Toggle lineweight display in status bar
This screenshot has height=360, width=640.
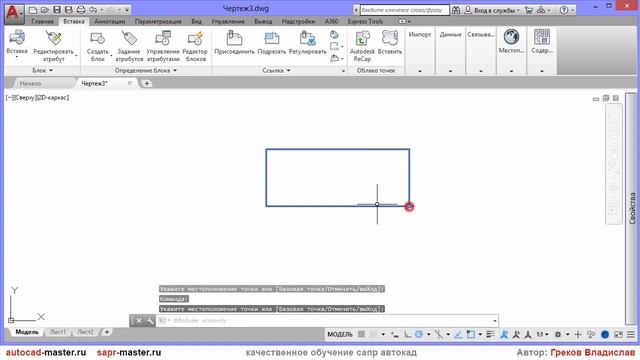click(490, 334)
